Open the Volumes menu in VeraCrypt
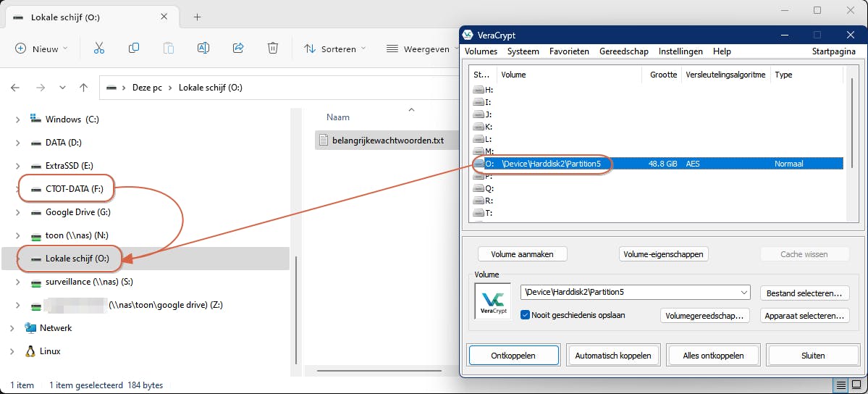Screen dimensions: 868x394 point(481,51)
